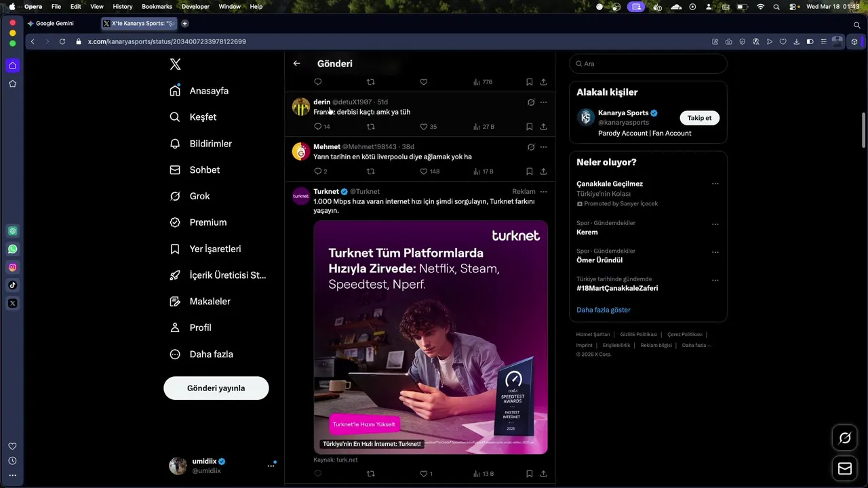Open floating Grok button

tap(845, 438)
